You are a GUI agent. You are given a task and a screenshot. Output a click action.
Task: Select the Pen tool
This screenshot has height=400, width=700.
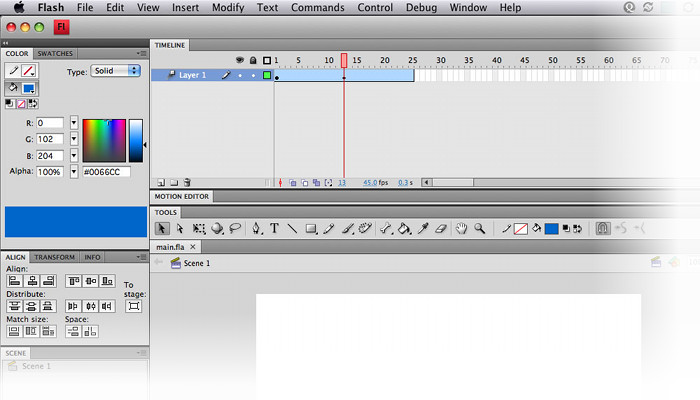click(x=256, y=229)
